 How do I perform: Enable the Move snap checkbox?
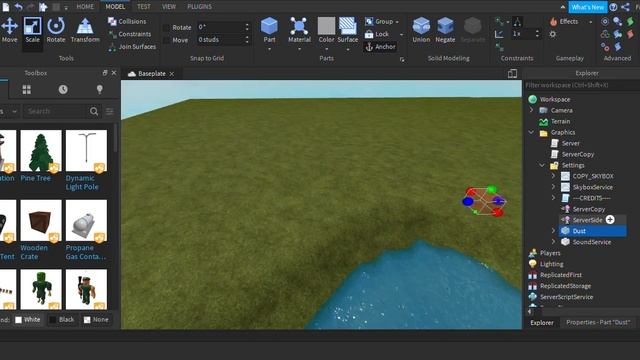(166, 40)
